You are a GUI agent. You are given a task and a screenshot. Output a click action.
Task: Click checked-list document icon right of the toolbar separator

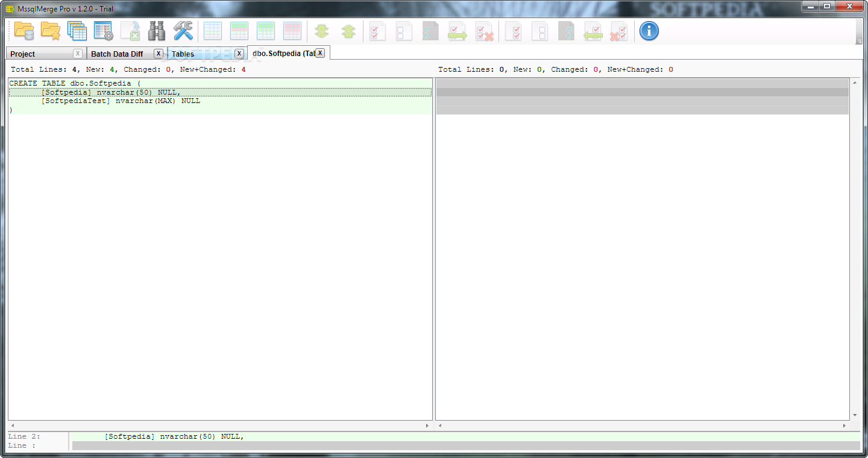point(514,31)
